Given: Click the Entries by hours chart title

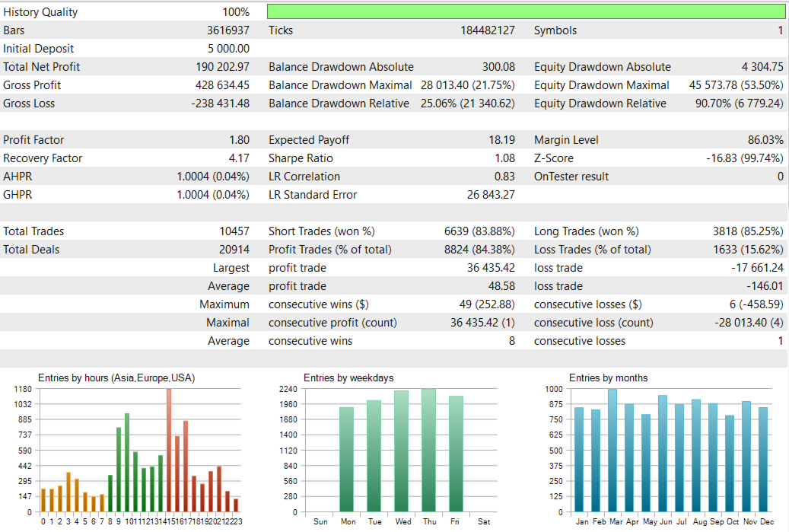Looking at the screenshot, I should (x=116, y=378).
